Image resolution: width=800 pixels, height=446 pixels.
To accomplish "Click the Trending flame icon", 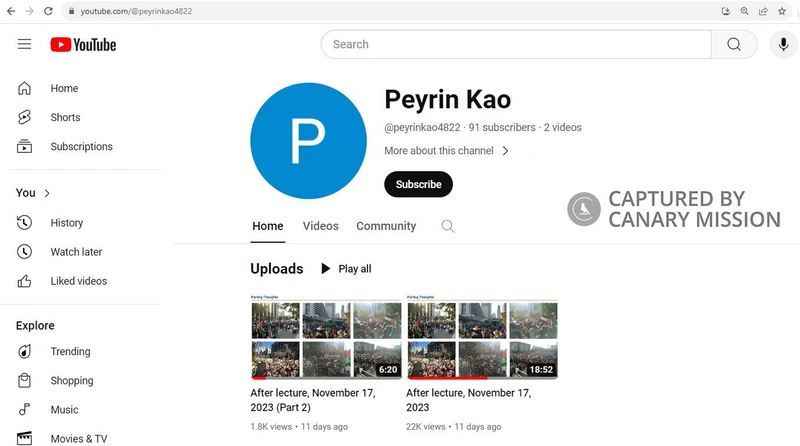I will (x=24, y=352).
